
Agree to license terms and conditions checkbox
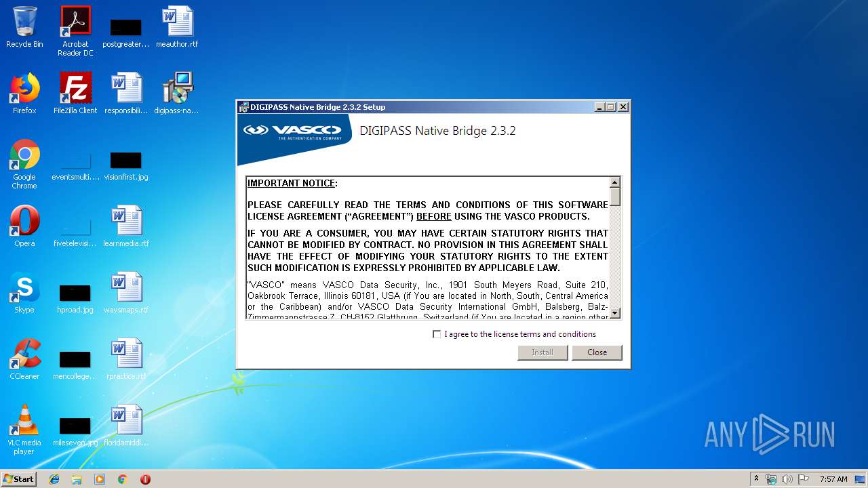pyautogui.click(x=437, y=334)
